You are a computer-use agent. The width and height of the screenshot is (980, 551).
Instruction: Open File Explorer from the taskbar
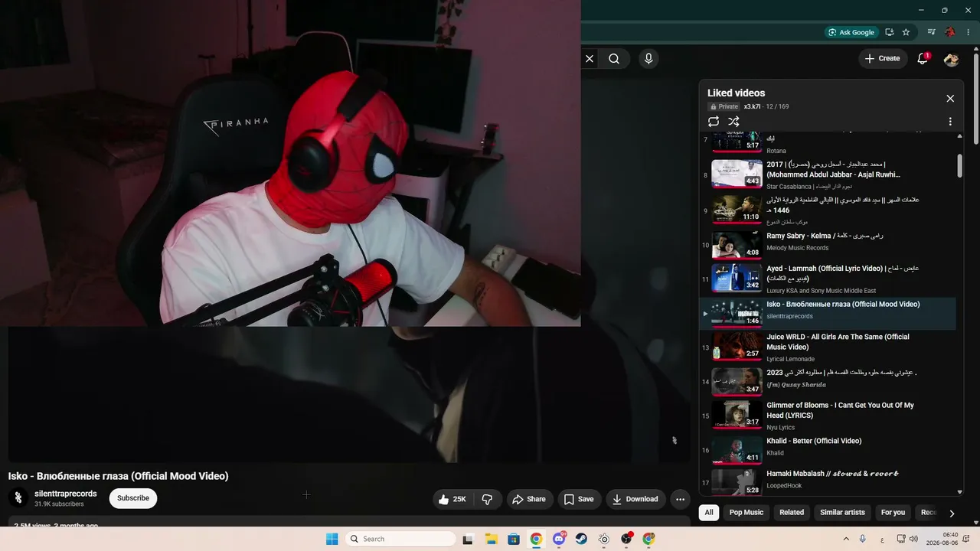[491, 539]
